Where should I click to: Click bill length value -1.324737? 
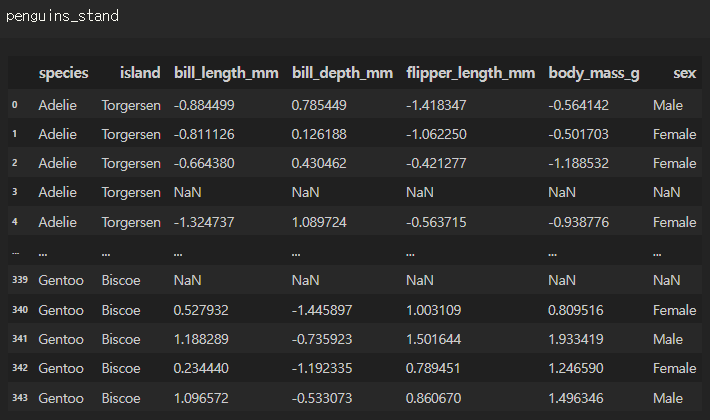tap(204, 222)
